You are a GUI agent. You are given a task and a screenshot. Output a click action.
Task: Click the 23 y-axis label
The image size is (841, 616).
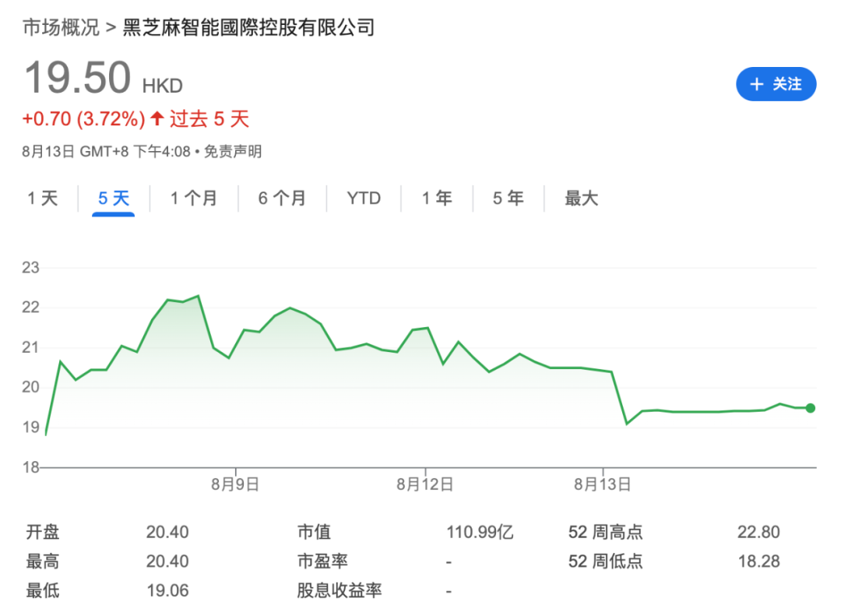click(30, 267)
